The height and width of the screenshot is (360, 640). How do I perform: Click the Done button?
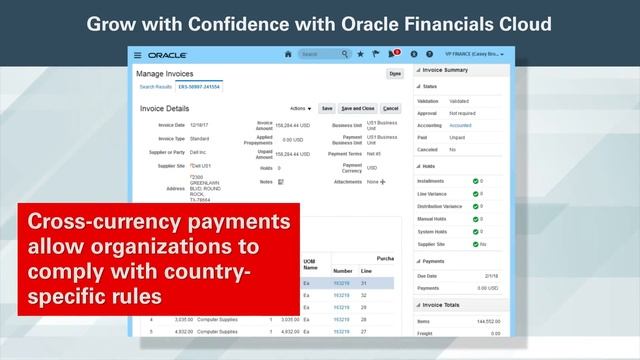395,74
